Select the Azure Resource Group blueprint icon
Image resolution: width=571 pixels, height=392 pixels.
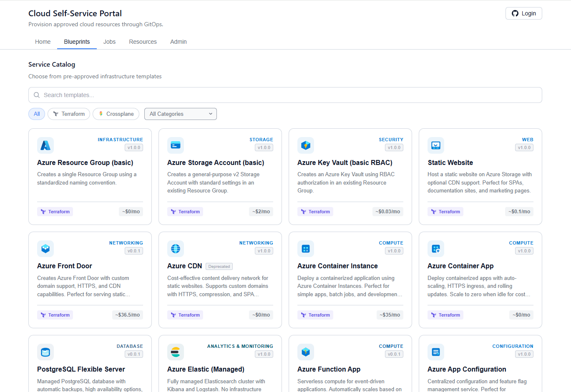point(45,145)
